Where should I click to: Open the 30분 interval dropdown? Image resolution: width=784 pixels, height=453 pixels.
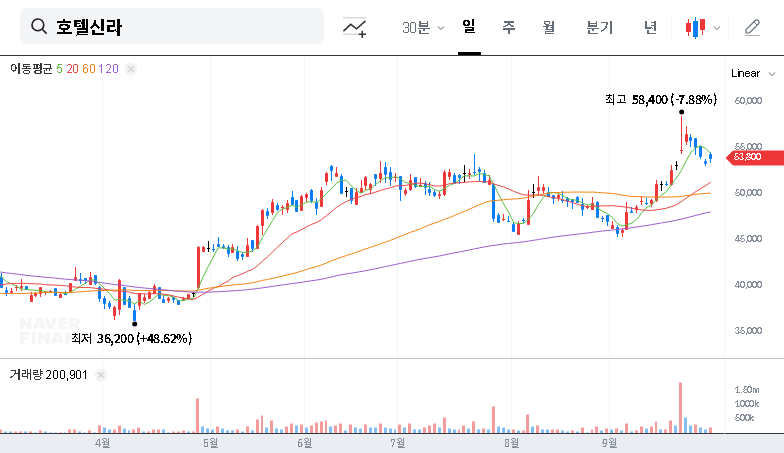coord(423,28)
